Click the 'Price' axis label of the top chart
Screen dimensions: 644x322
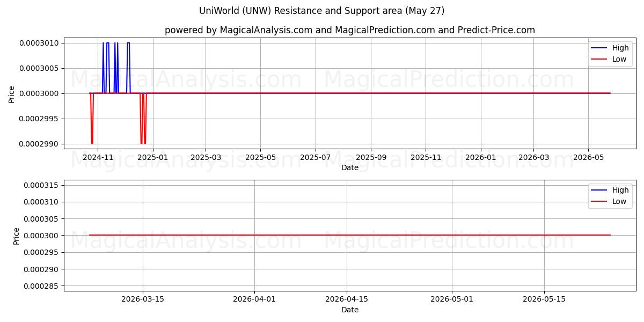pyautogui.click(x=12, y=93)
